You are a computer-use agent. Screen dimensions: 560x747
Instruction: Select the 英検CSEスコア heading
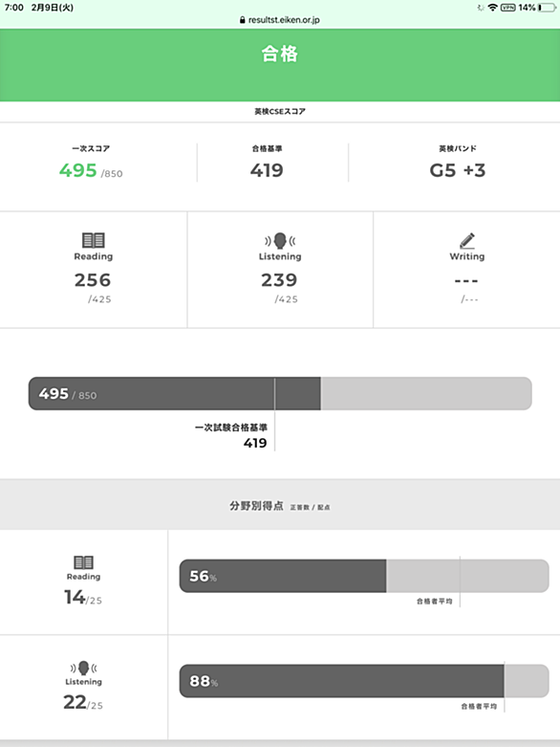point(280,112)
